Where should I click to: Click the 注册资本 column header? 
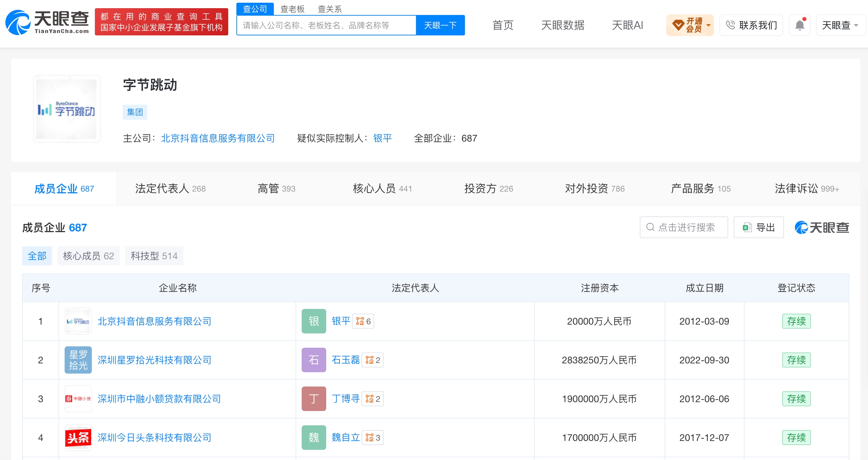click(x=600, y=288)
